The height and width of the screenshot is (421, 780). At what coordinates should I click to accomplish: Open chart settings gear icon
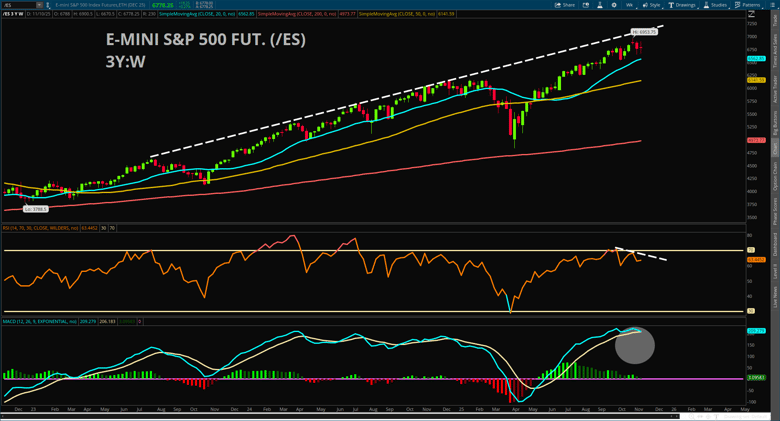point(614,5)
